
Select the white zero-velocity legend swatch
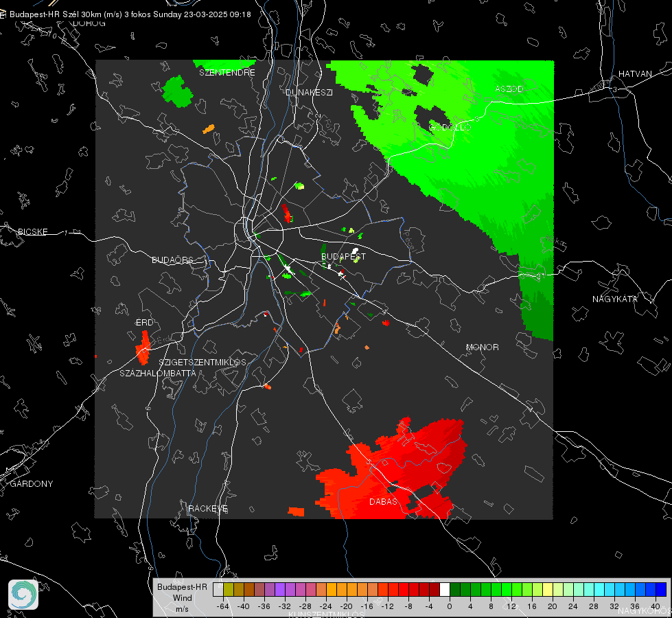(445, 589)
